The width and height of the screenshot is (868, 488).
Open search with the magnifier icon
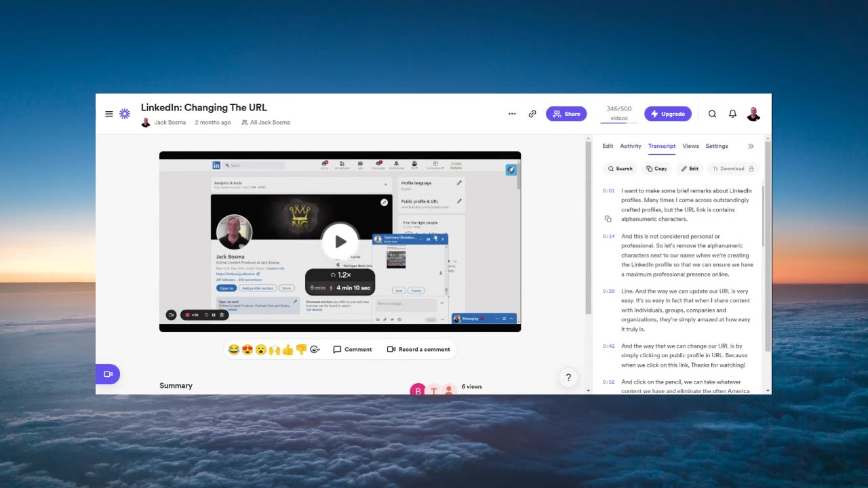click(712, 114)
